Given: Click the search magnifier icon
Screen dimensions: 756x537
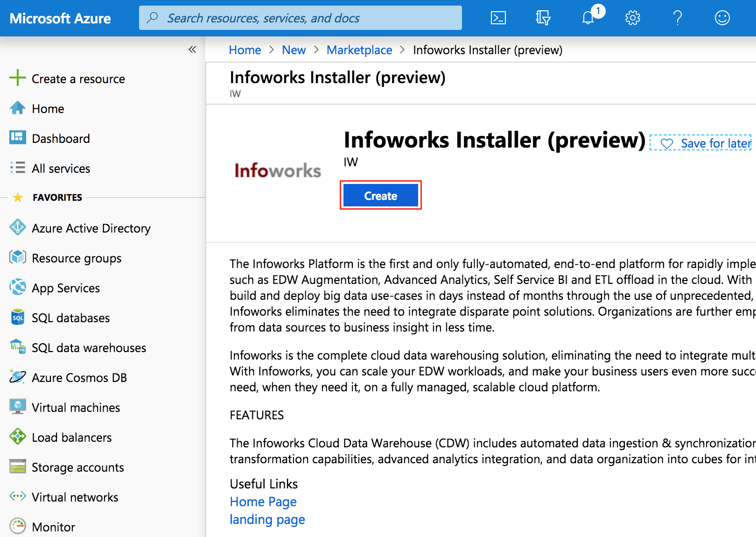Looking at the screenshot, I should pyautogui.click(x=152, y=18).
